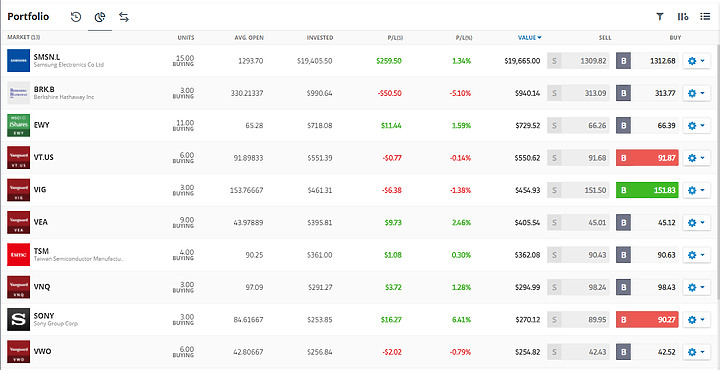Click SONY profit percentage 6.41%

coord(461,320)
